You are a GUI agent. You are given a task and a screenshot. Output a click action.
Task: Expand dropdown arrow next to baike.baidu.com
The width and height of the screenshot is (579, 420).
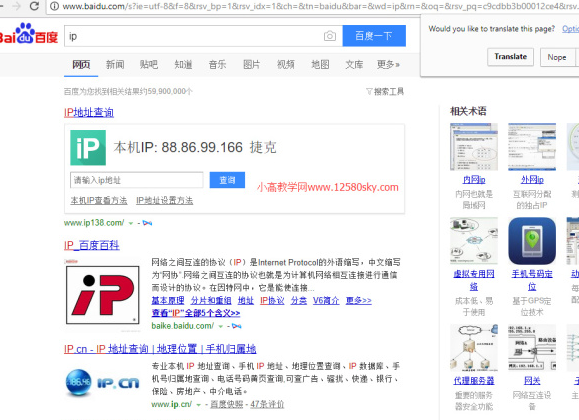(x=220, y=326)
